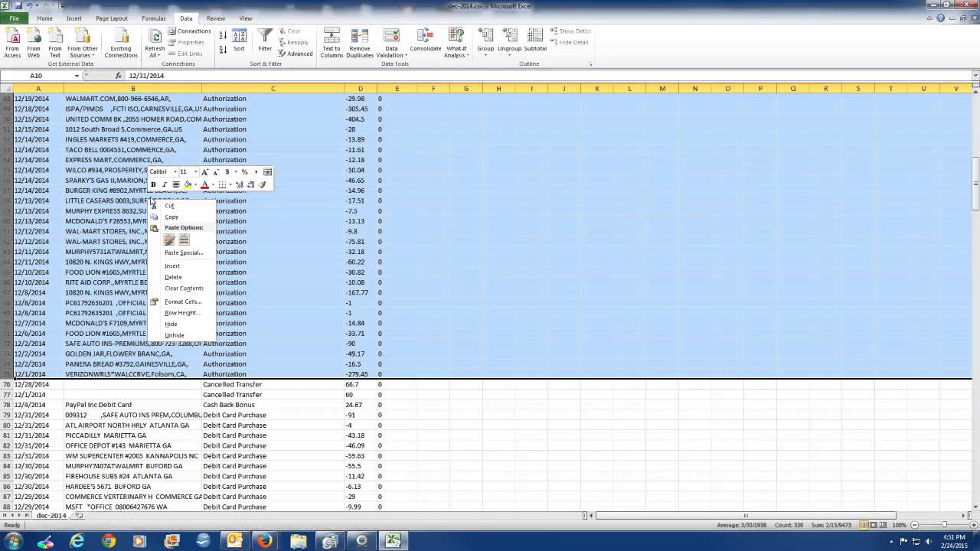The width and height of the screenshot is (980, 551).
Task: Click Page Layout view status icon
Action: [x=874, y=525]
